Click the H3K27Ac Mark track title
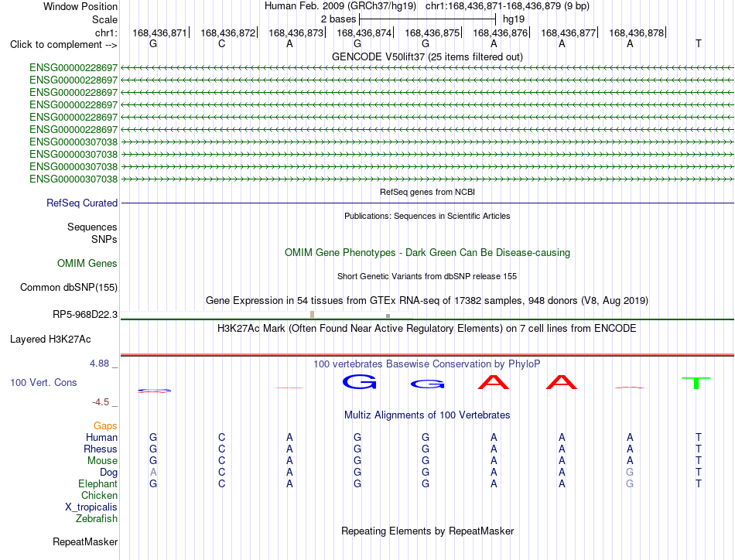735x560 pixels. point(427,328)
